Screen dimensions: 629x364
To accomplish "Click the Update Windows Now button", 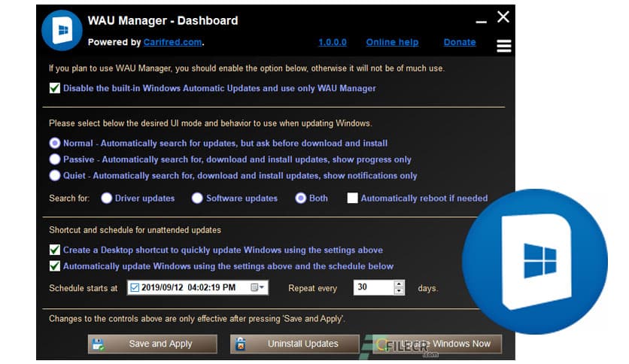I will pyautogui.click(x=437, y=344).
